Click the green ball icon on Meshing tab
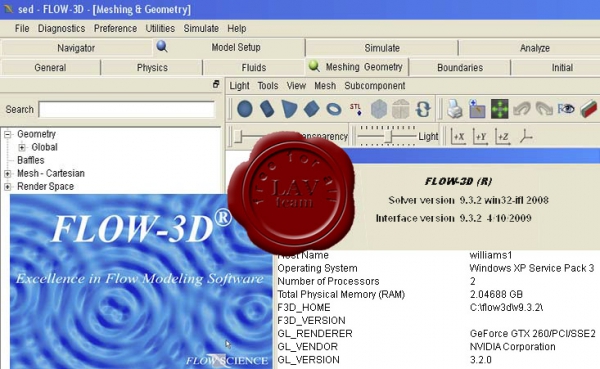 click(x=314, y=66)
